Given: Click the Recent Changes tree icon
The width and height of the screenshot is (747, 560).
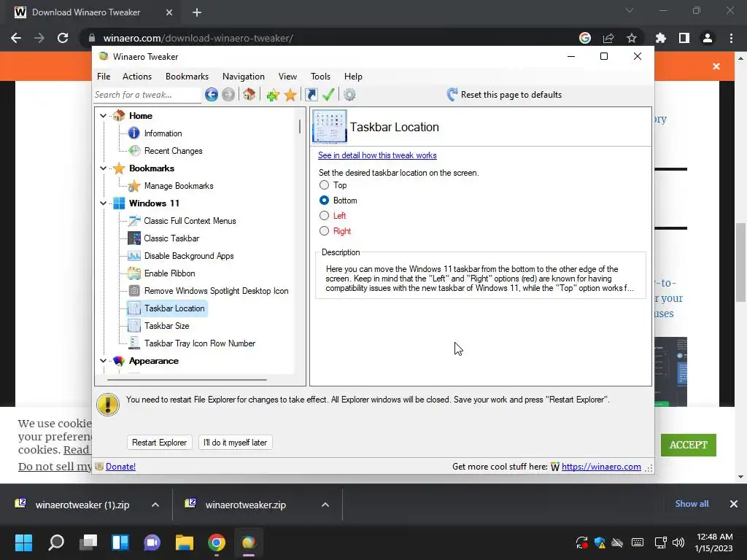Looking at the screenshot, I should click(134, 150).
